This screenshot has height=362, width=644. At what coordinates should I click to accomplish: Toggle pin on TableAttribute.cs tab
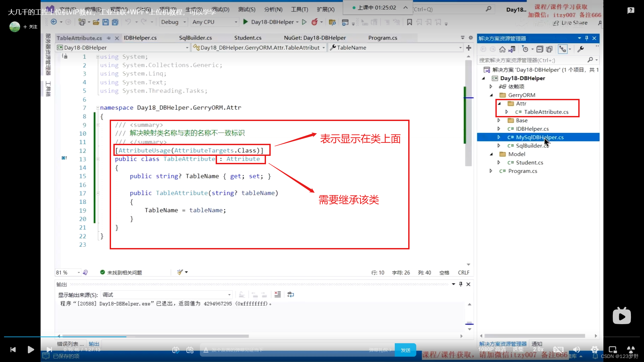click(x=109, y=38)
